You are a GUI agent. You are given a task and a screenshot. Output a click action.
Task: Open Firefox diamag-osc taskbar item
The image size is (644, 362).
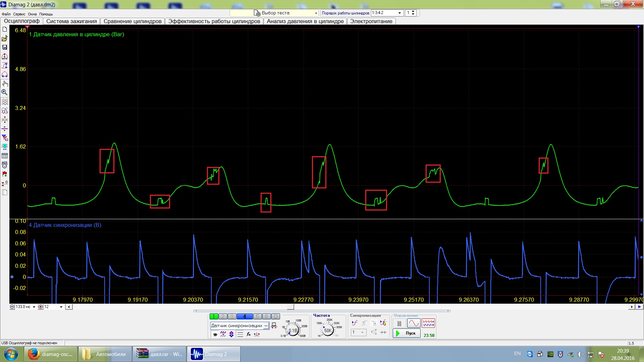pos(51,354)
